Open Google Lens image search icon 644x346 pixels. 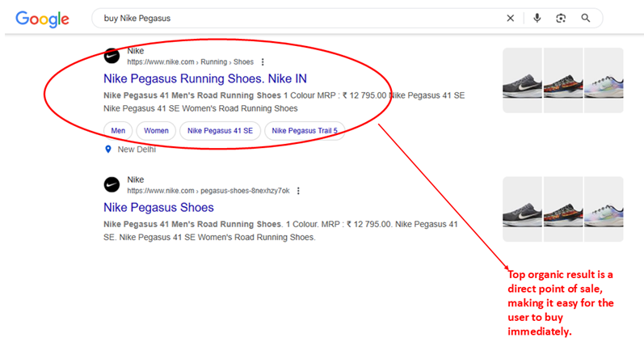[x=561, y=18]
